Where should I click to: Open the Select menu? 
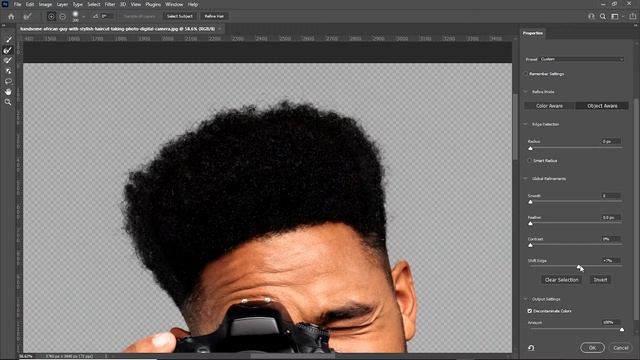pyautogui.click(x=94, y=4)
